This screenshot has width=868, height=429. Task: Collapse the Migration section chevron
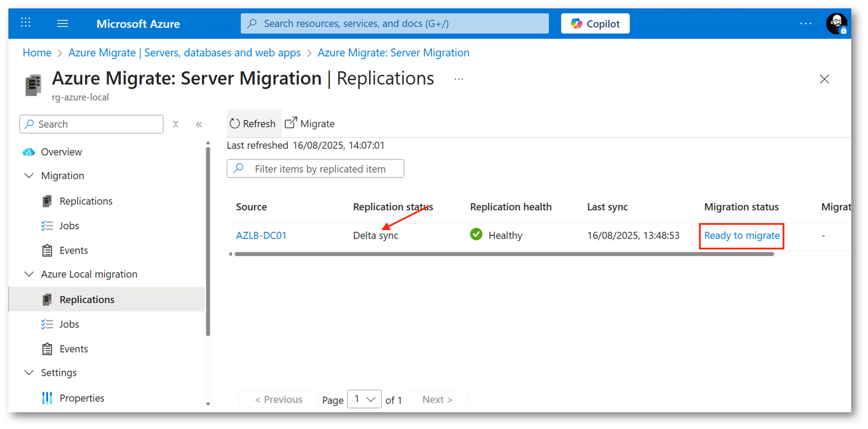(x=29, y=176)
